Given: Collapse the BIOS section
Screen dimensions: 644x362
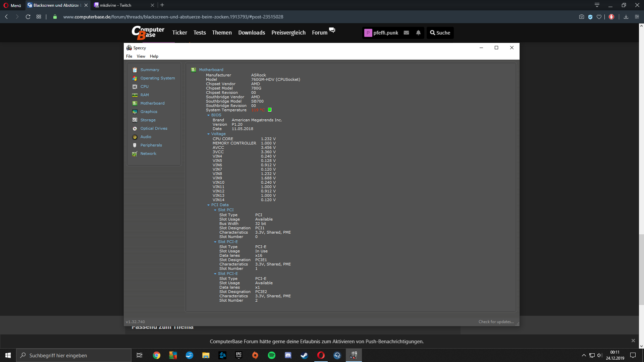Looking at the screenshot, I should pyautogui.click(x=208, y=115).
